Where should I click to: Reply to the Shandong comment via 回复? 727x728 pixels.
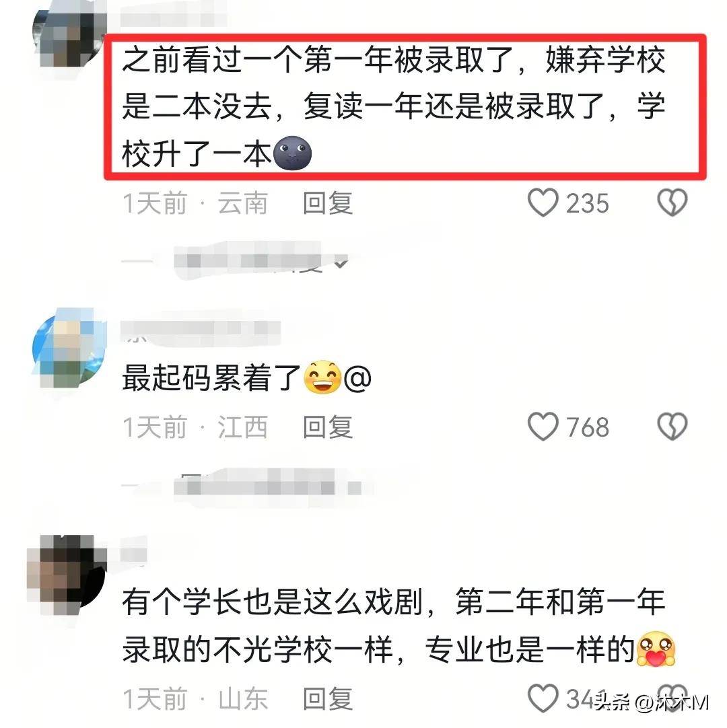click(328, 699)
